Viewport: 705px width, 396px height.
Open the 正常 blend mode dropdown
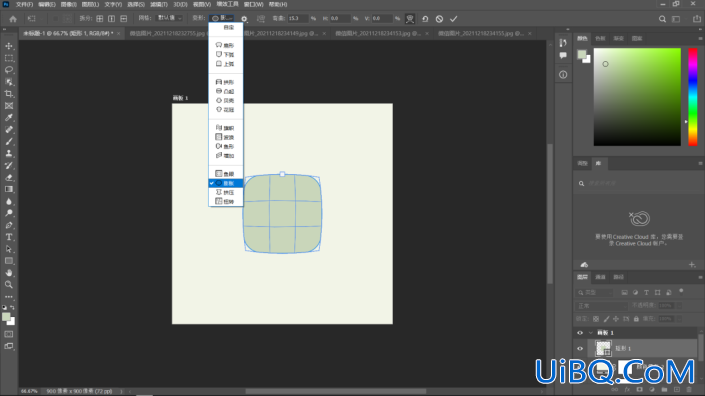tap(602, 306)
